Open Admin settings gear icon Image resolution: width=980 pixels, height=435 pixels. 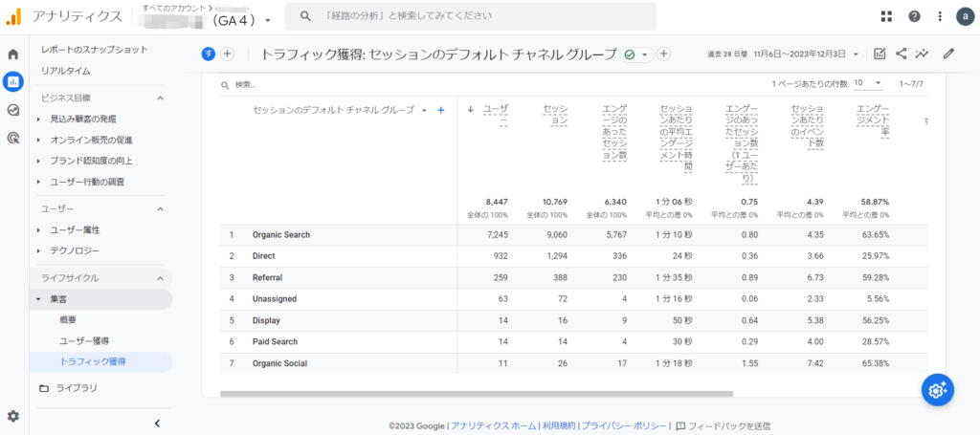[x=13, y=416]
